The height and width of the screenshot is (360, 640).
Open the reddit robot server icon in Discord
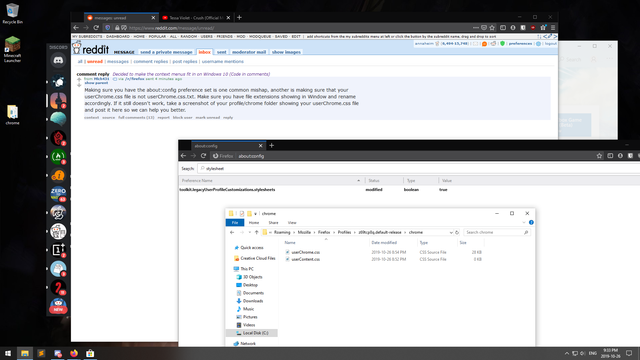58,231
